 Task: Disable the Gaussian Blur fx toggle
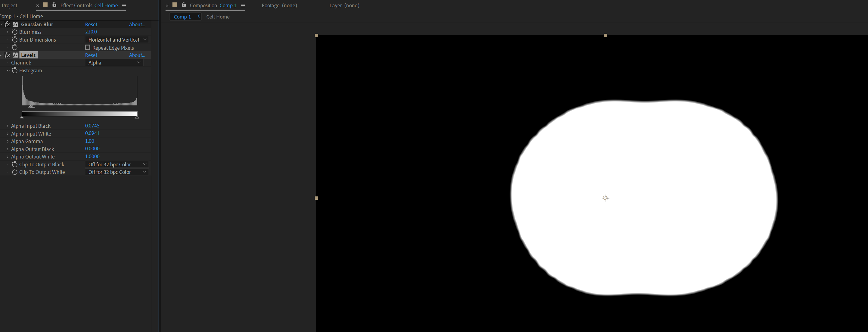8,24
